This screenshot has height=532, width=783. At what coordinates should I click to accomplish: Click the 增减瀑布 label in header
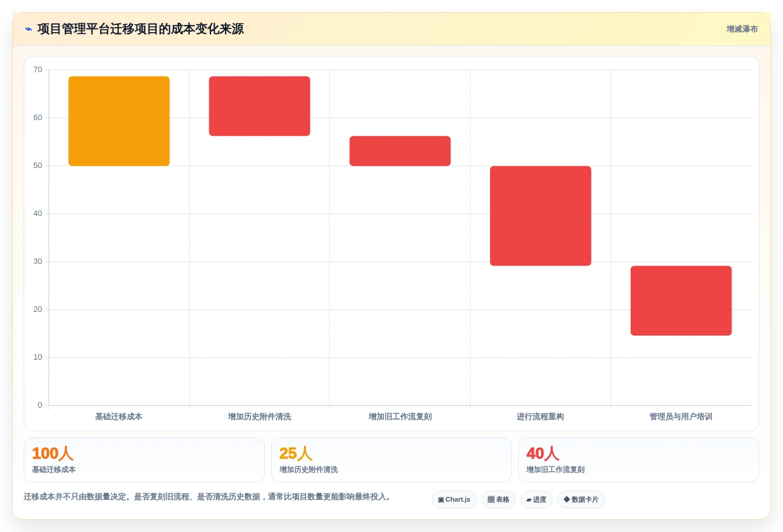742,29
